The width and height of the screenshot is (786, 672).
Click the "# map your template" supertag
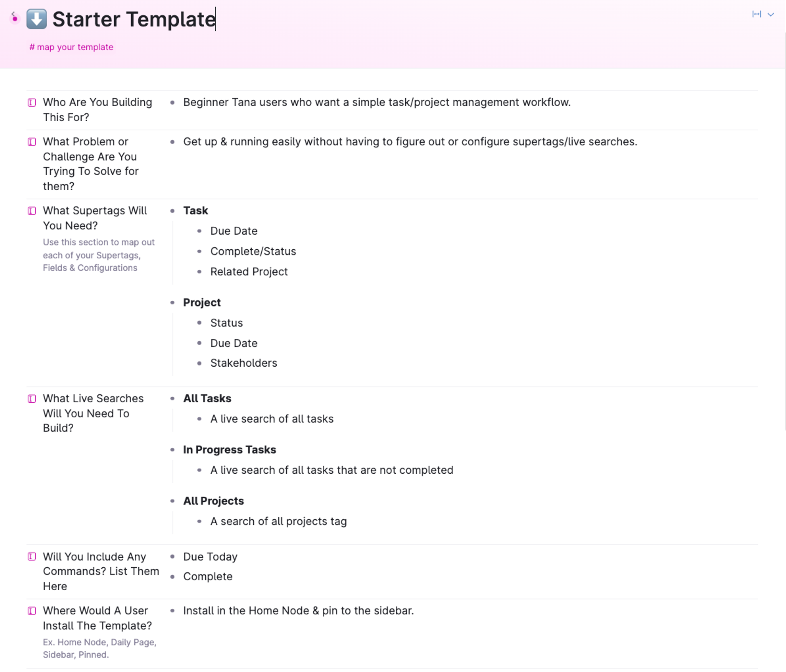pyautogui.click(x=71, y=47)
